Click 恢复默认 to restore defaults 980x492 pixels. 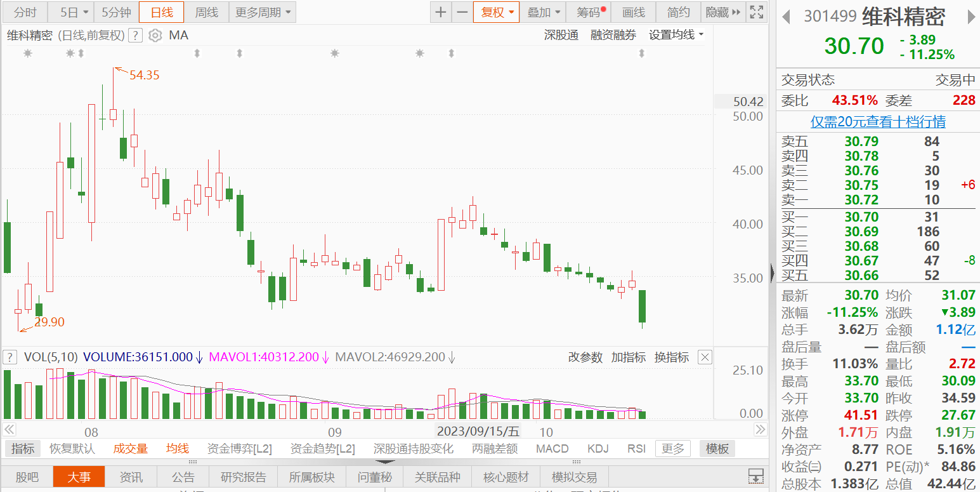pos(72,449)
